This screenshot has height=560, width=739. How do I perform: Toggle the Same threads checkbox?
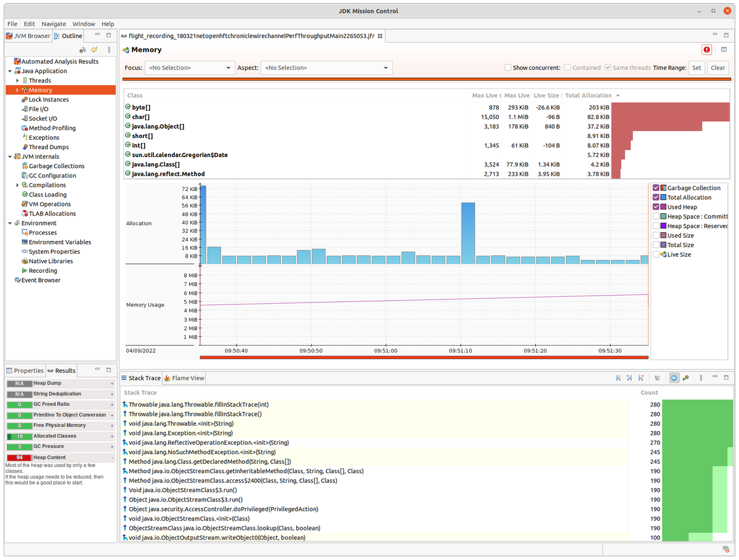tap(608, 68)
